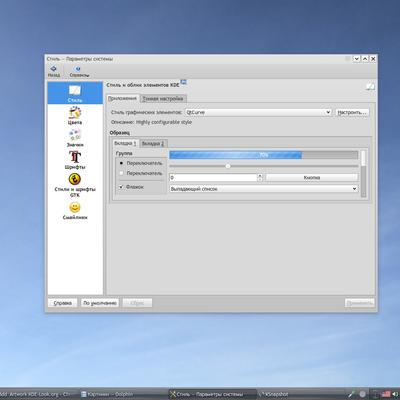Click the Описание: Highly configurable style text

(x=151, y=122)
